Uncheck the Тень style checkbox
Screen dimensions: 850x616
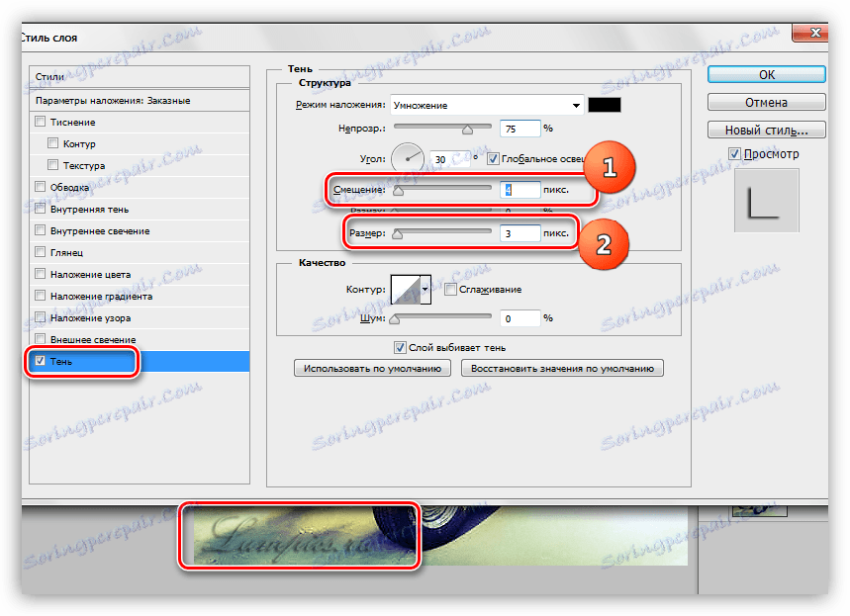(x=40, y=361)
